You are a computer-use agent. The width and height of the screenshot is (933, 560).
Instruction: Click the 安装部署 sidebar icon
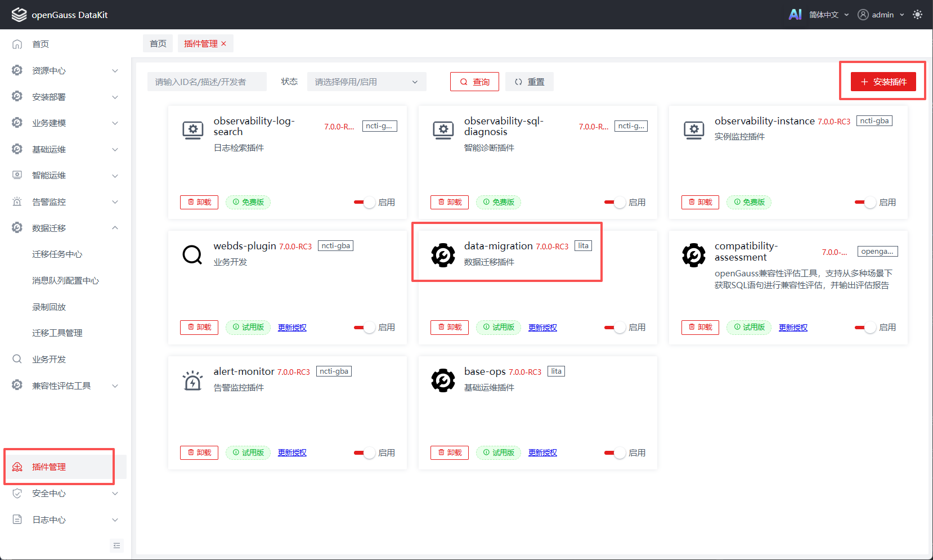pyautogui.click(x=17, y=97)
